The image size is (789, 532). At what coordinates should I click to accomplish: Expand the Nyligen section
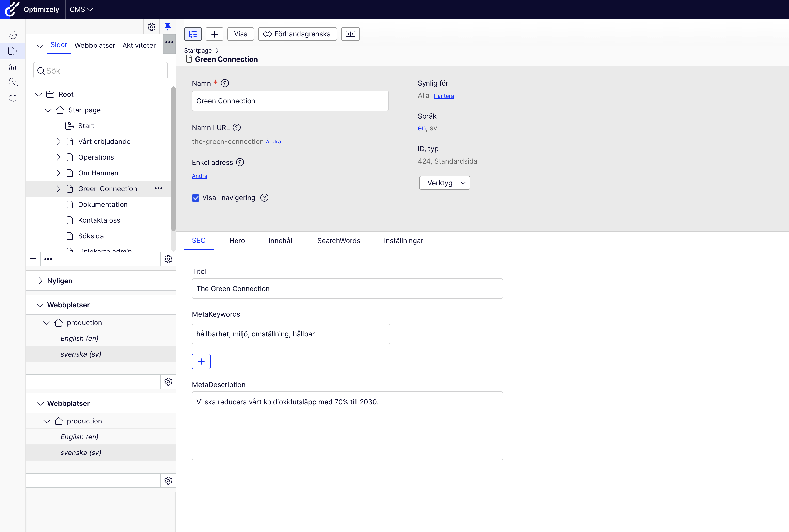(41, 281)
